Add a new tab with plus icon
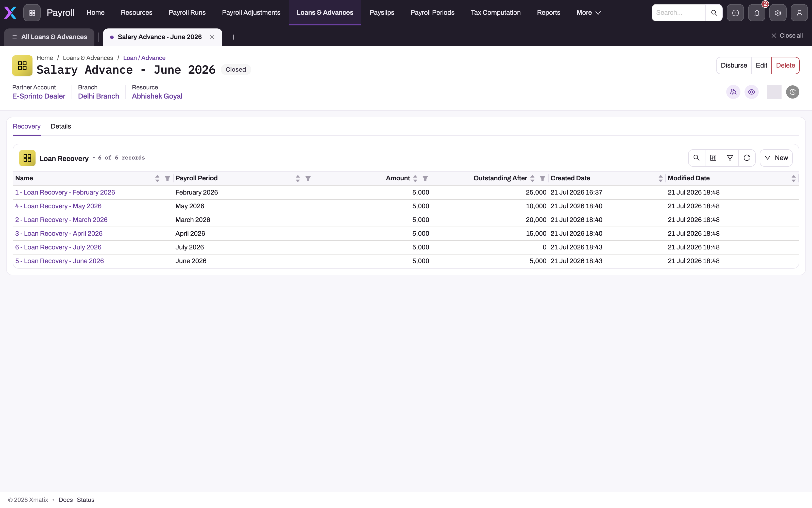The image size is (812, 508). tap(233, 37)
